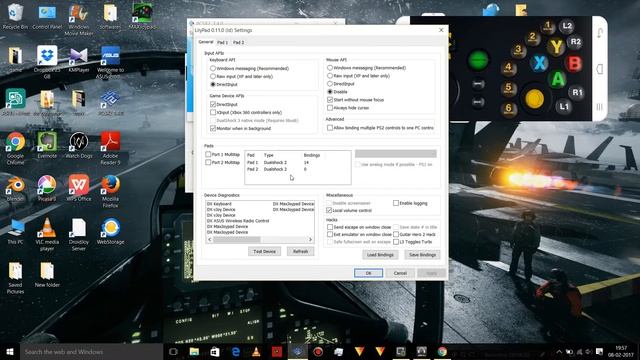Viewport: 640px width, 360px height.
Task: Select Mouse API Disable radio button
Action: pos(330,92)
